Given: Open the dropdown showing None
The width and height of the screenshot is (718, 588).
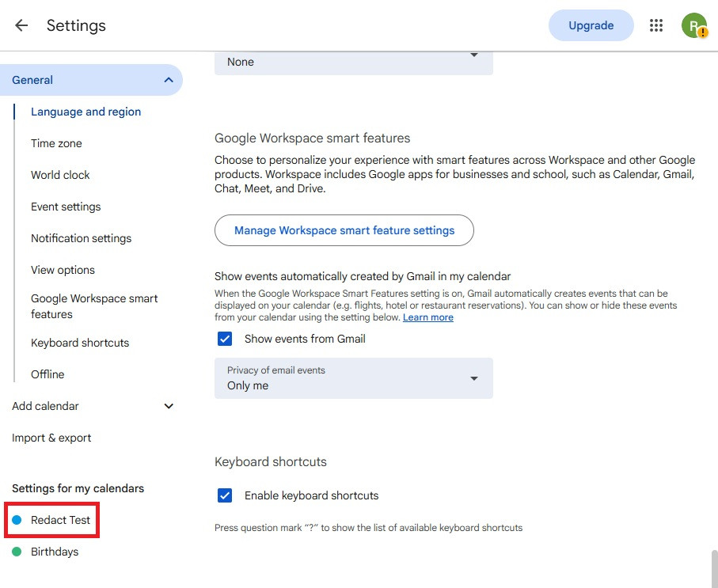Looking at the screenshot, I should coord(354,63).
